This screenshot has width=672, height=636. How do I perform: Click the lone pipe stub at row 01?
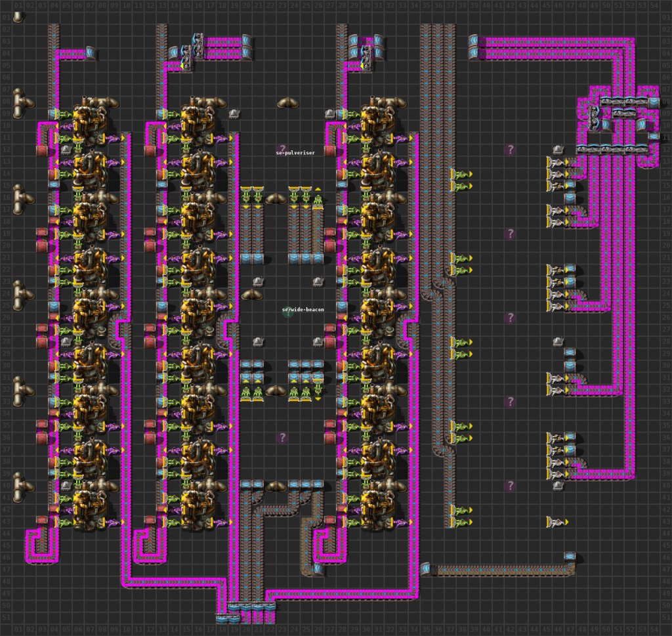[18, 17]
